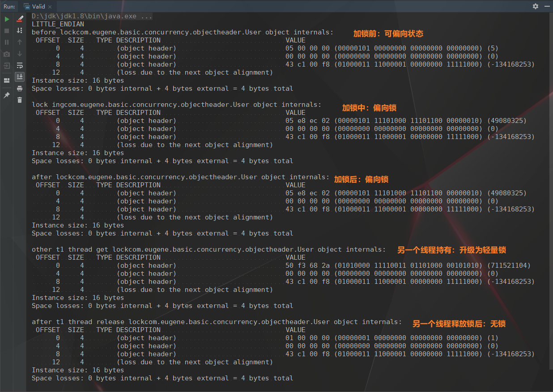Viewport: 553px width, 392px height.
Task: Expand the folded D:\jdk\jdk1.8\bin\java.exe command line
Action: pyautogui.click(x=92, y=16)
